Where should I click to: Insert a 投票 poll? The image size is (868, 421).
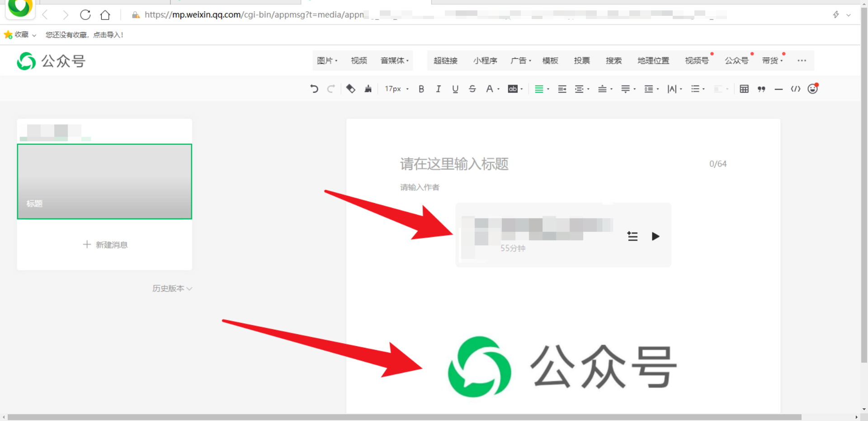tap(582, 61)
